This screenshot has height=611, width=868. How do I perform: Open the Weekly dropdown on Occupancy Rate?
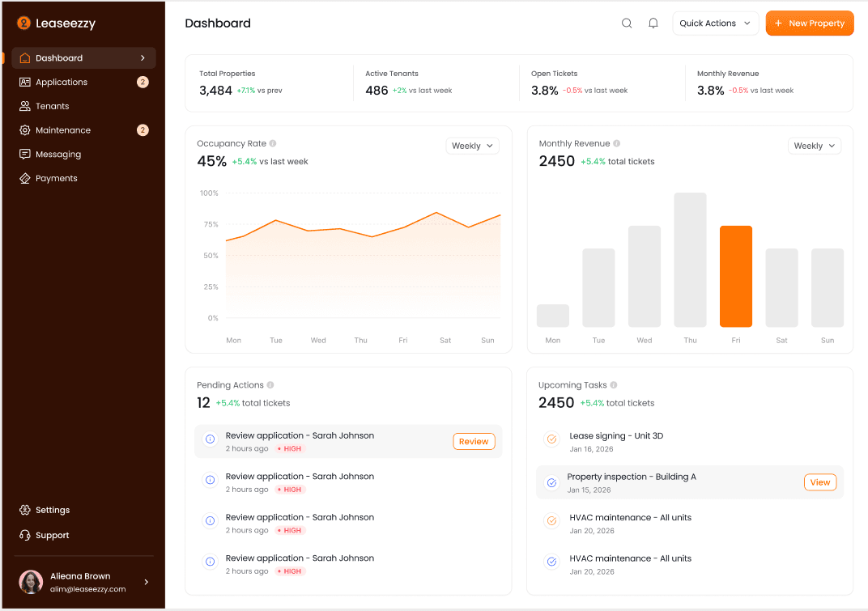472,146
